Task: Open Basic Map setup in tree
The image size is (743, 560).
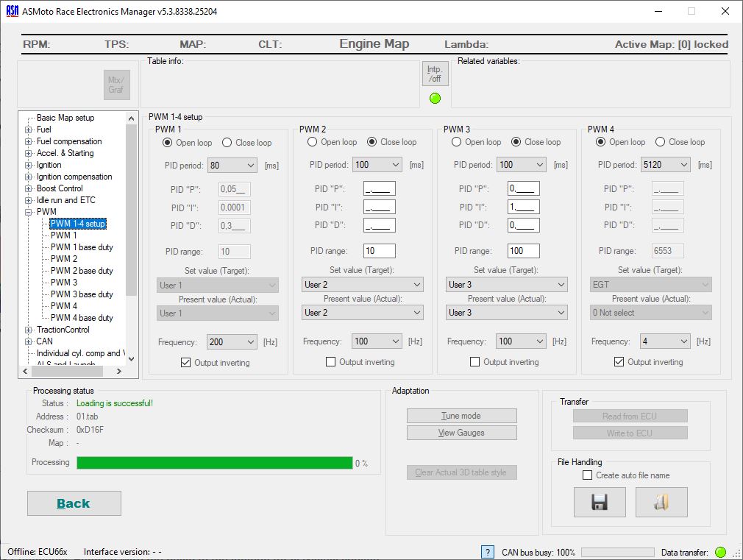Action: pos(65,118)
